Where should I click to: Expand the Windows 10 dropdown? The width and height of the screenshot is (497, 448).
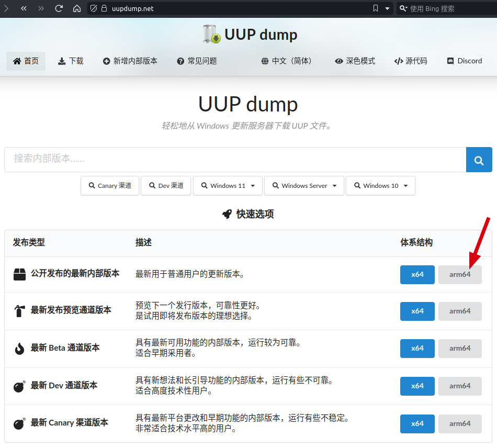(380, 185)
